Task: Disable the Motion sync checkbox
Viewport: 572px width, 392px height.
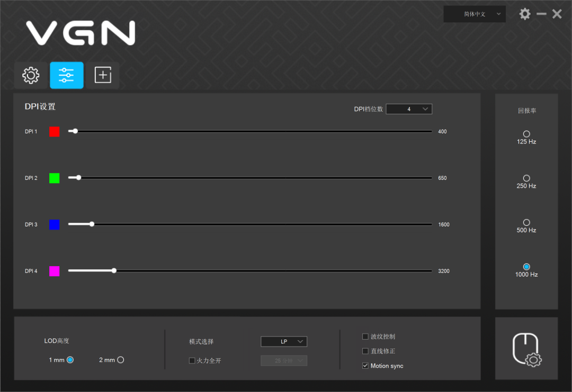Action: [x=365, y=366]
